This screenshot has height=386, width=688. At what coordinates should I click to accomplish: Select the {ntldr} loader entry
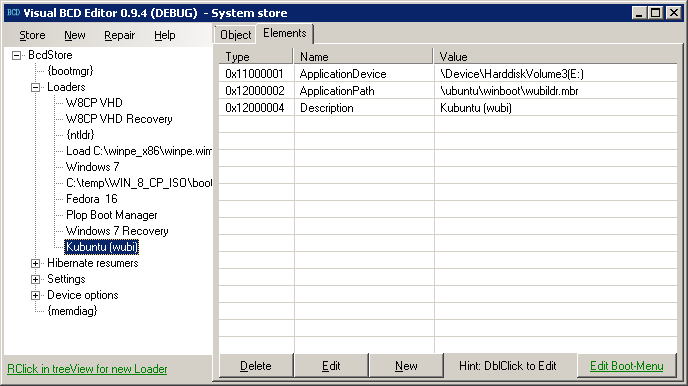click(80, 135)
